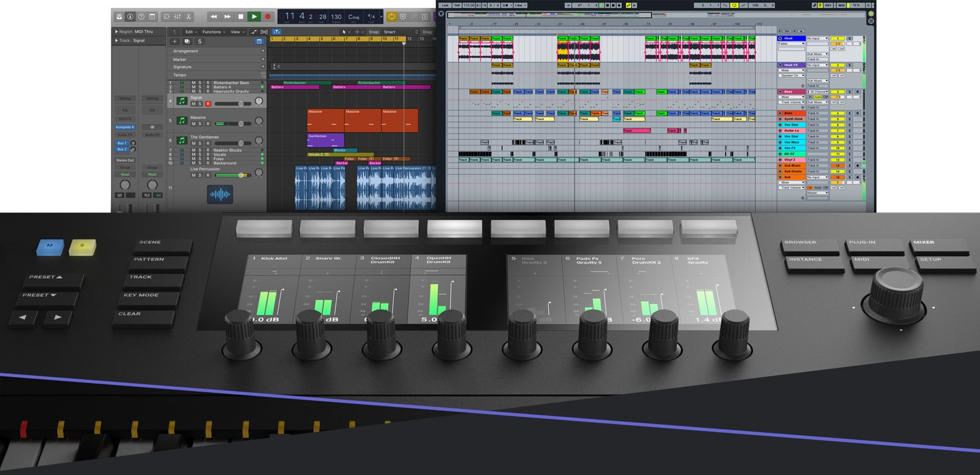Open the Snap mode dropdown
Viewport: 980px width, 475px height.
point(399,32)
